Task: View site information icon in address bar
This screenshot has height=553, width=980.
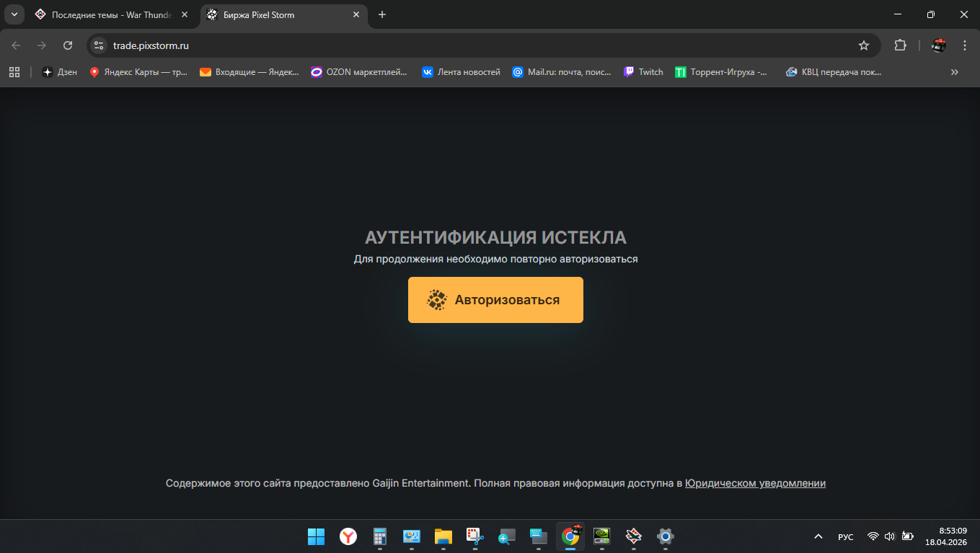Action: point(99,45)
